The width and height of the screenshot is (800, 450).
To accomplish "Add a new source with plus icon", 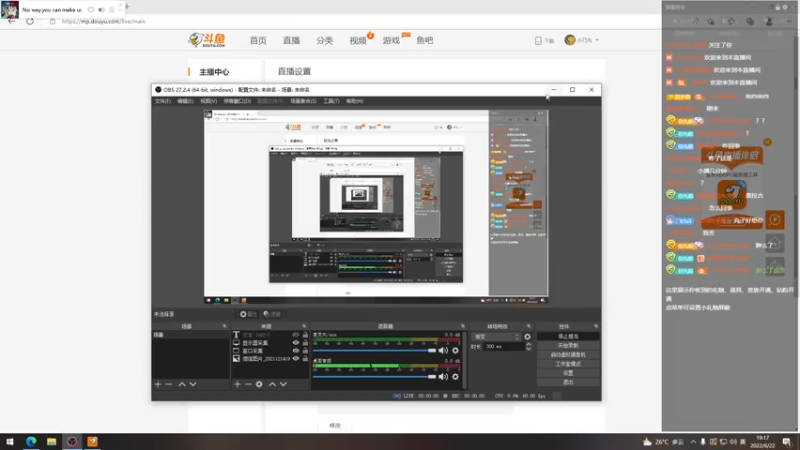I will pos(237,384).
